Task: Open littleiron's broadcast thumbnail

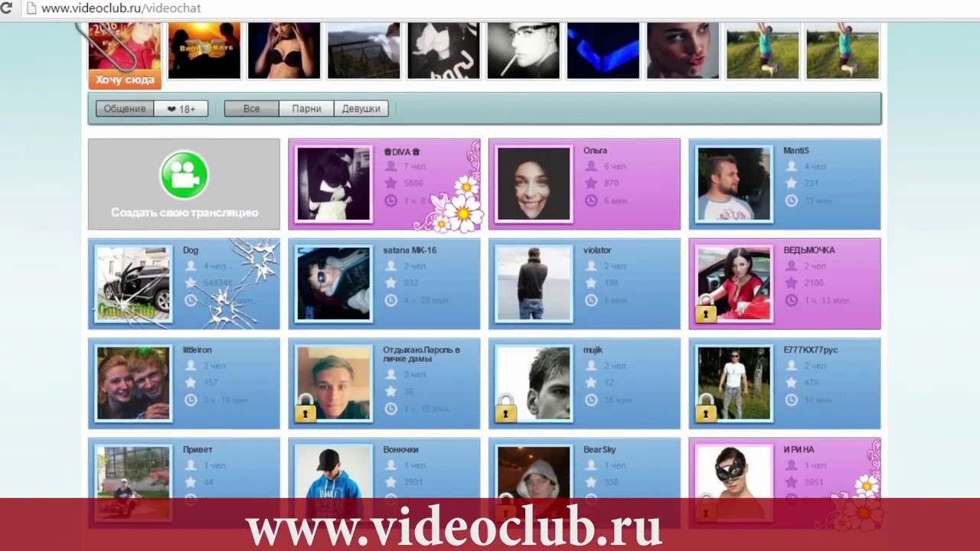Action: [x=133, y=383]
